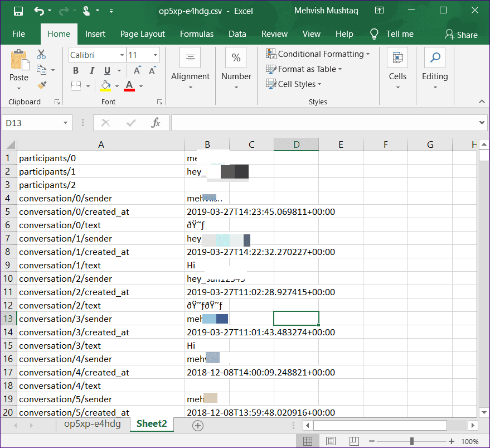Expand the Paste options arrow
Image resolution: width=490 pixels, height=448 pixels.
tap(19, 89)
